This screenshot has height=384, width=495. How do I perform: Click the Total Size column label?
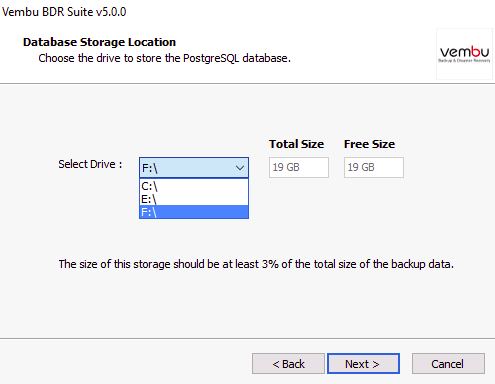point(296,144)
